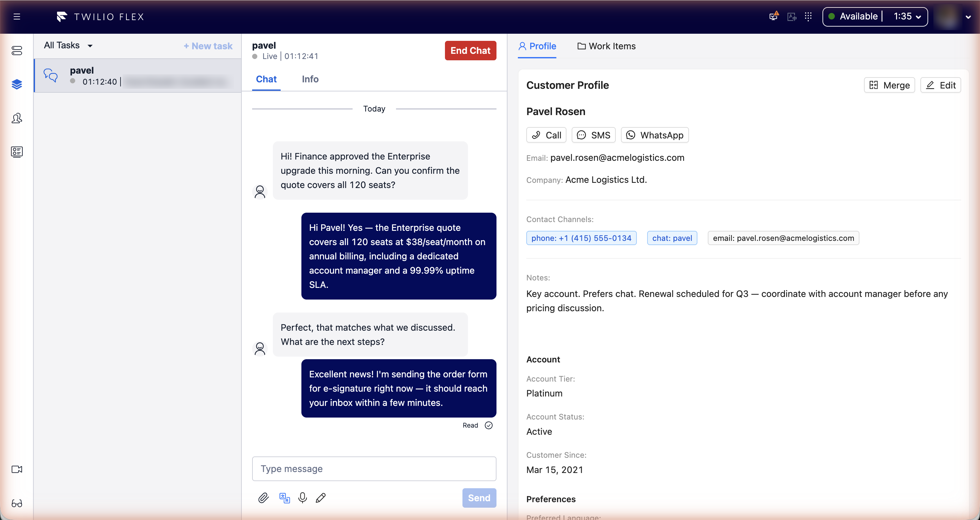
Task: Click the Type message input field
Action: pos(374,468)
